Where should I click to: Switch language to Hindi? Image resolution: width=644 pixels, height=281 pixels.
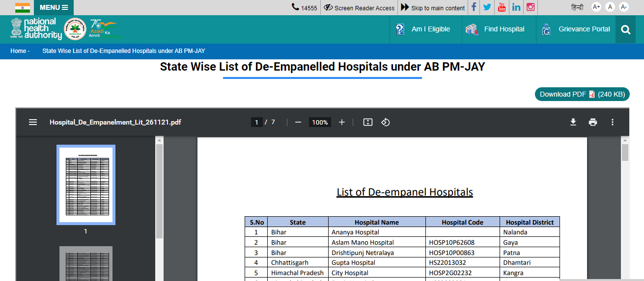coord(577,7)
